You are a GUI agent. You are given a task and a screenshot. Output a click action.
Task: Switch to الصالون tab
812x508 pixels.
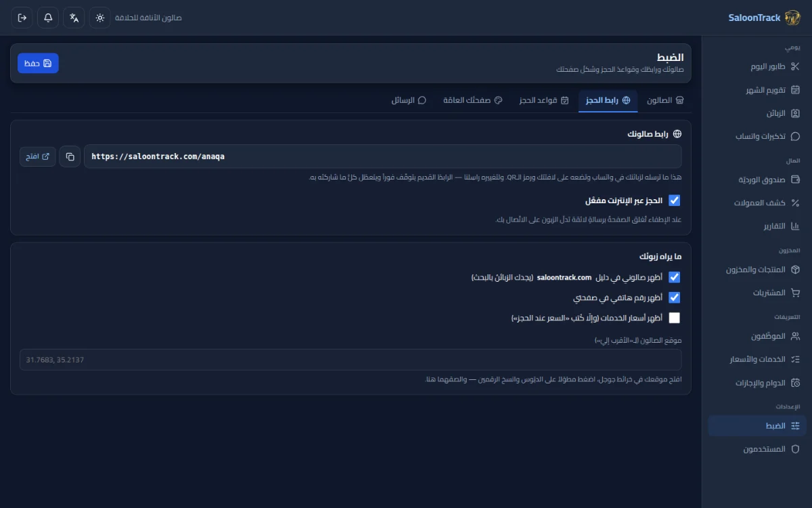[x=665, y=100]
